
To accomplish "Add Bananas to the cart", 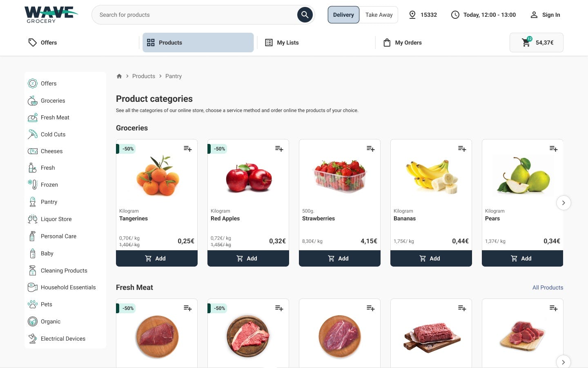I will tap(431, 258).
